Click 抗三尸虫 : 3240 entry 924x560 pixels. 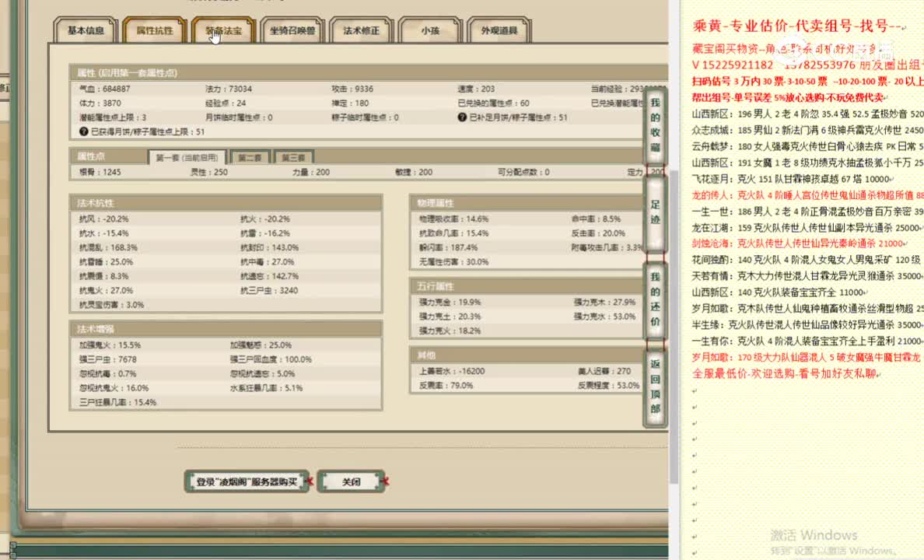coord(269,291)
